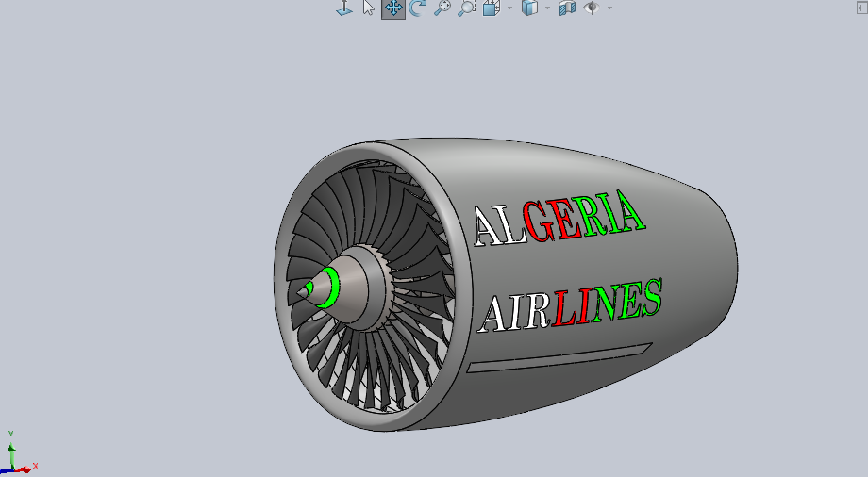
Task: Choose the Rotate view tool
Action: (x=417, y=8)
